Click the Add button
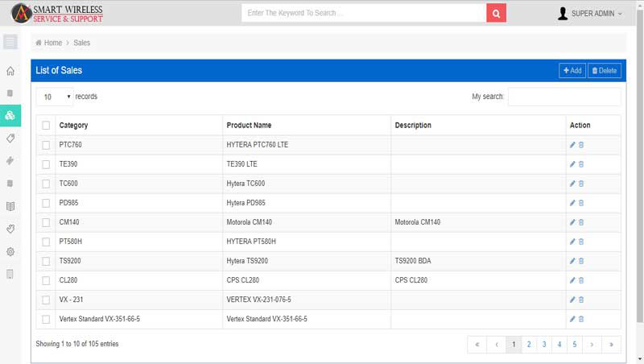The height and width of the screenshot is (364, 644). click(x=572, y=71)
